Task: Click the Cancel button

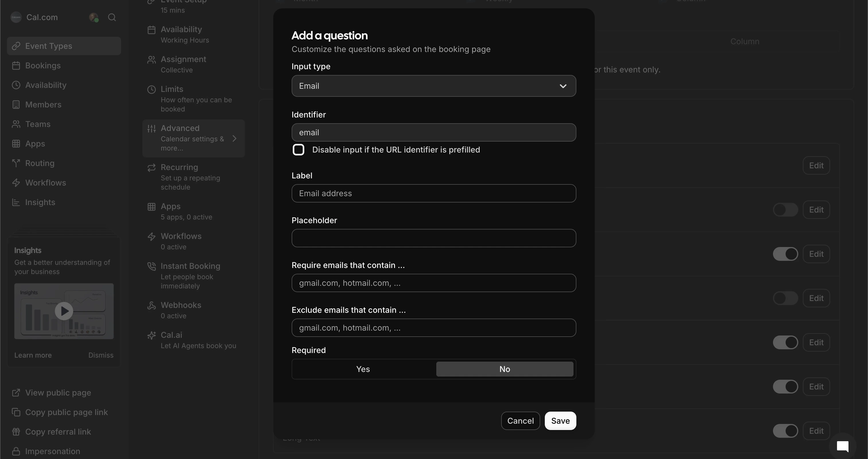Action: click(x=520, y=421)
